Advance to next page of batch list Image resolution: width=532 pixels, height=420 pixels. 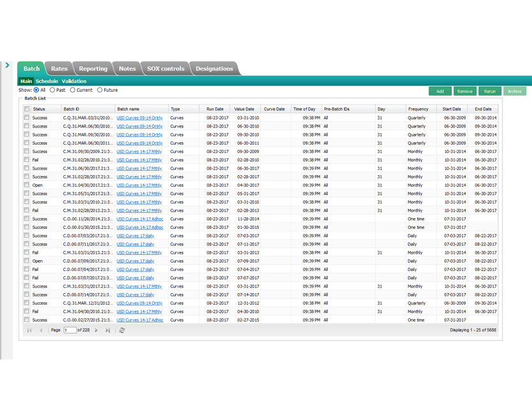pos(96,330)
